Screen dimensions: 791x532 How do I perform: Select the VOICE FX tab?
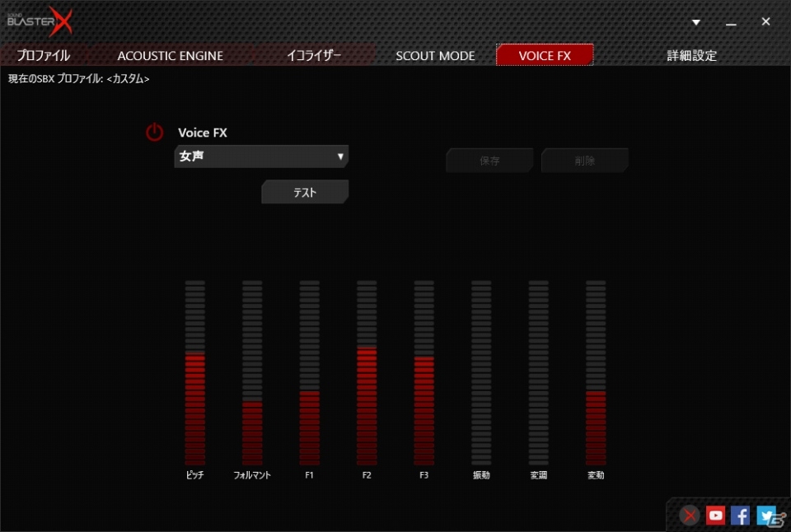[x=545, y=55]
